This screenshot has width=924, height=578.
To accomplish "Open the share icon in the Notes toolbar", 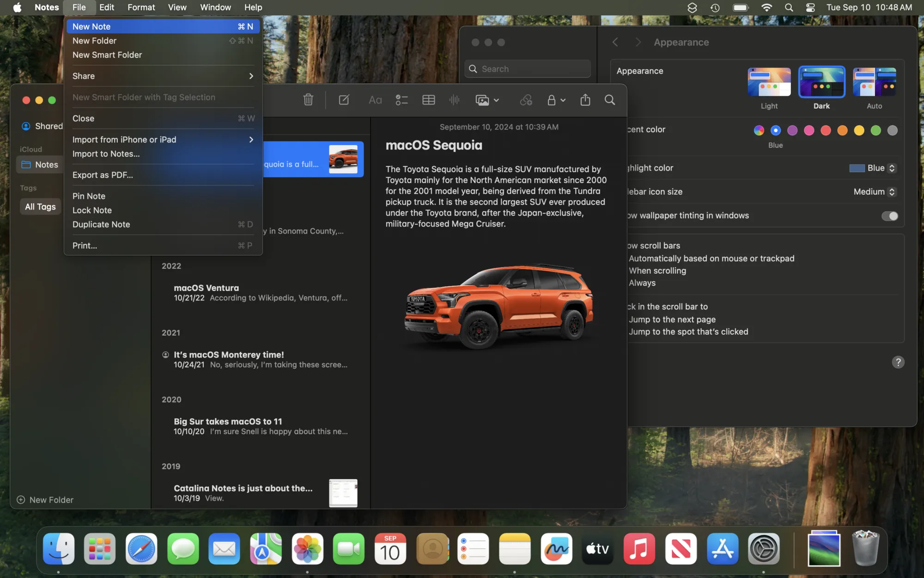I will click(x=585, y=100).
